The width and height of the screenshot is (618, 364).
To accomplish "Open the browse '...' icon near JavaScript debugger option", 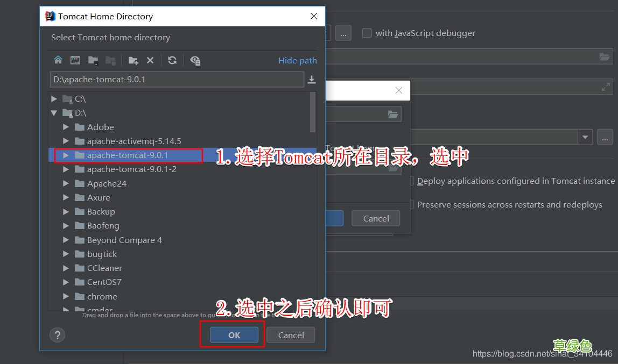I will (x=343, y=33).
